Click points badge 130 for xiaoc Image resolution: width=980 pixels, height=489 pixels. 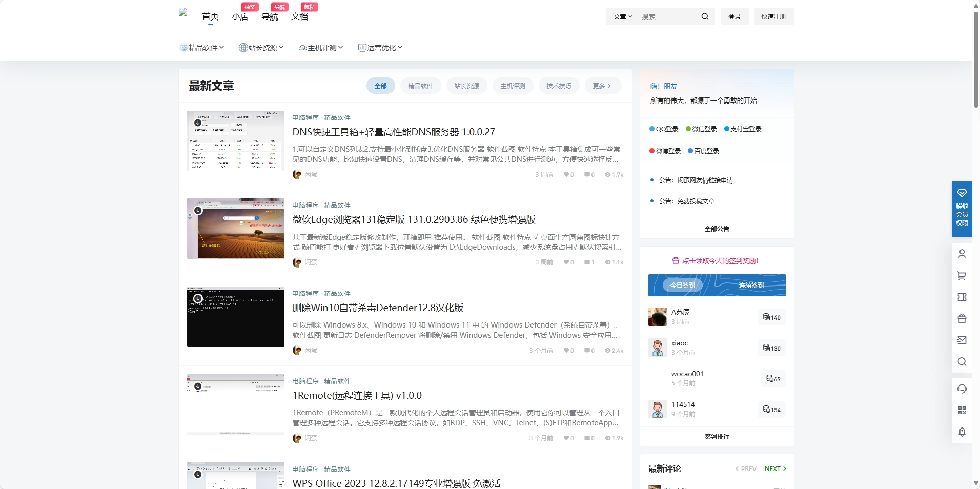coord(771,348)
